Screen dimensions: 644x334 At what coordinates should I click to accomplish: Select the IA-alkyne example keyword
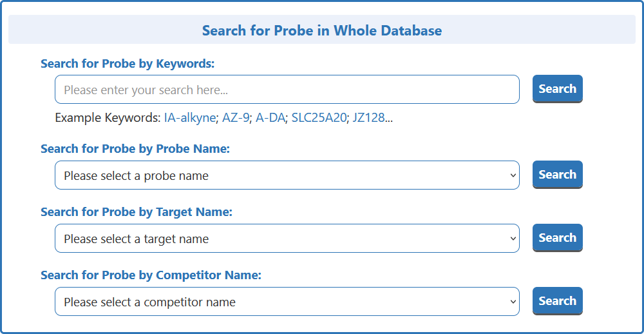(x=190, y=118)
